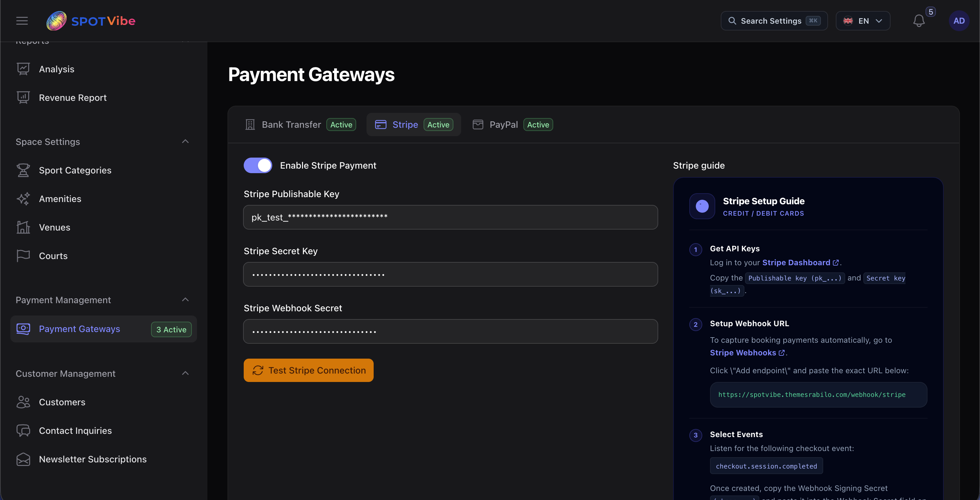Viewport: 980px width, 500px height.
Task: Switch to the Stripe tab
Action: point(414,125)
